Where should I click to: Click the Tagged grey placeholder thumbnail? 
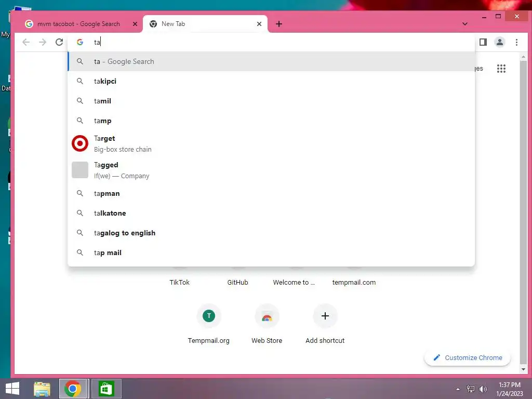pos(80,170)
